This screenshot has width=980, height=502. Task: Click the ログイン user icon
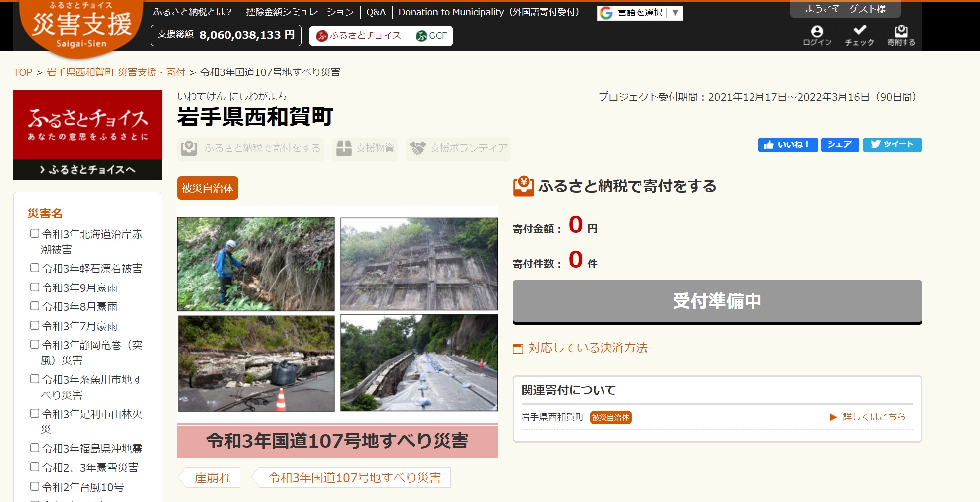(817, 35)
